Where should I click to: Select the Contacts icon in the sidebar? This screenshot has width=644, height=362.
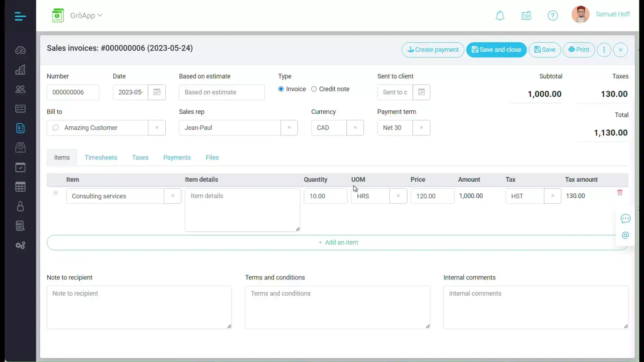coord(20,89)
